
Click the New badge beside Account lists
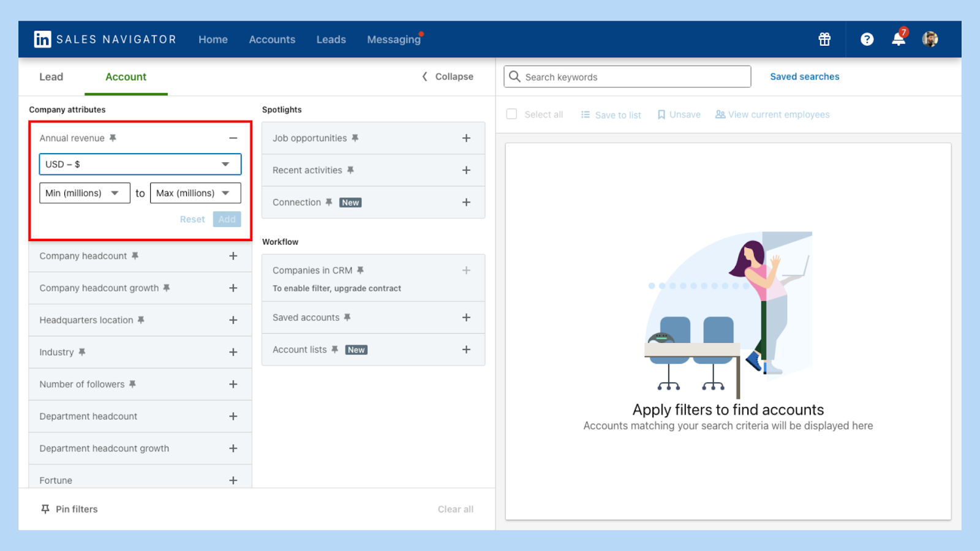(x=356, y=350)
